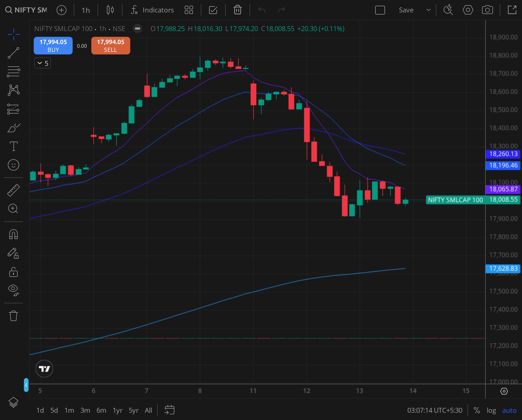Open the 1h interval selector
The width and height of the screenshot is (522, 420).
coord(86,10)
